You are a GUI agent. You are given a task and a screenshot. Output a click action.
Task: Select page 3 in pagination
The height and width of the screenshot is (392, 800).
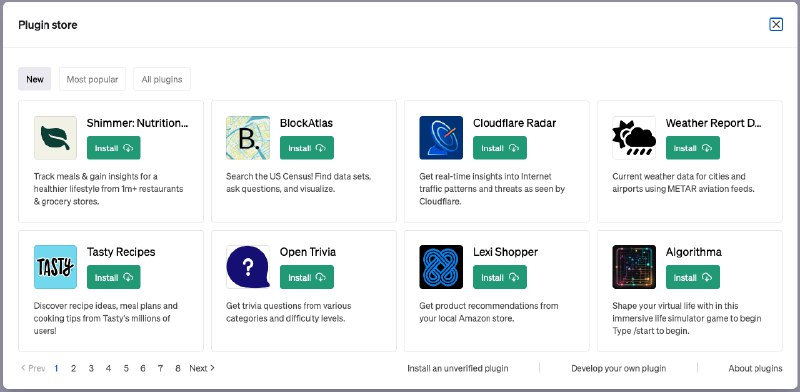[91, 368]
